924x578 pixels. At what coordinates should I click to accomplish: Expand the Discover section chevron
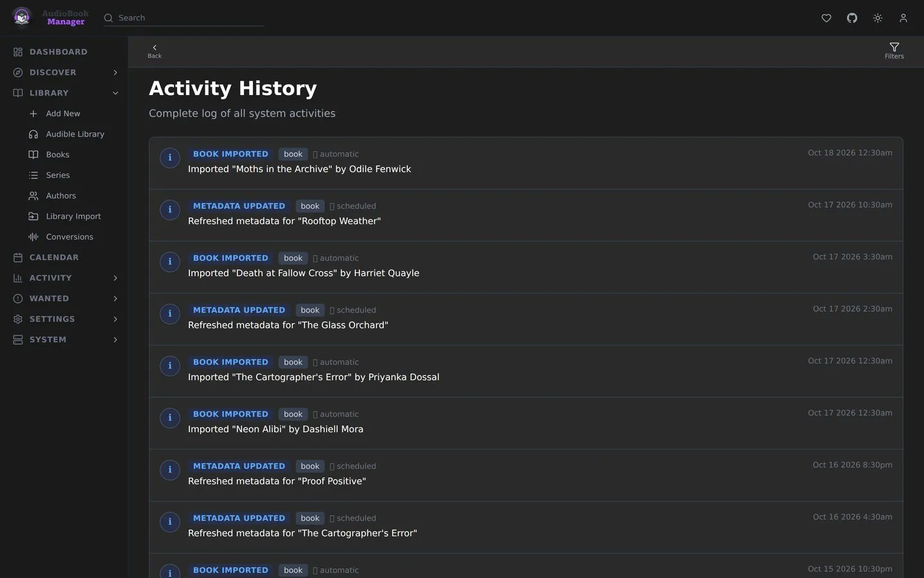pos(116,73)
